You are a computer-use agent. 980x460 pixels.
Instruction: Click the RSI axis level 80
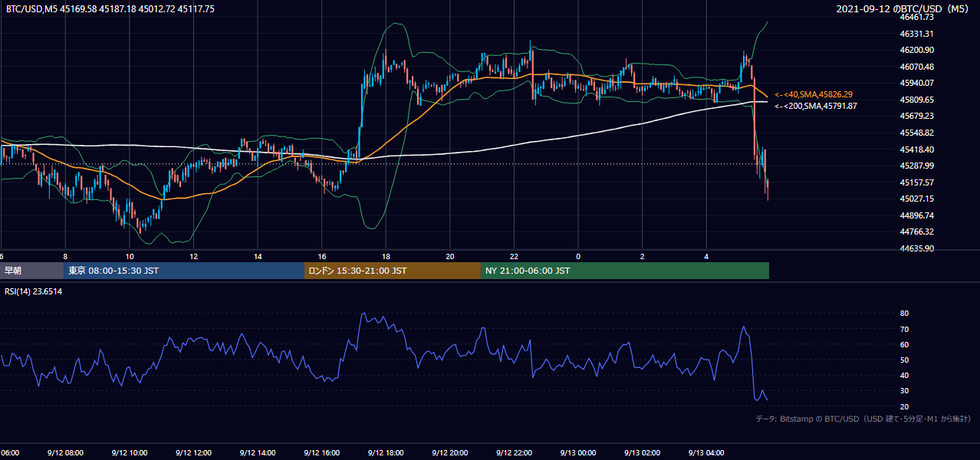904,314
